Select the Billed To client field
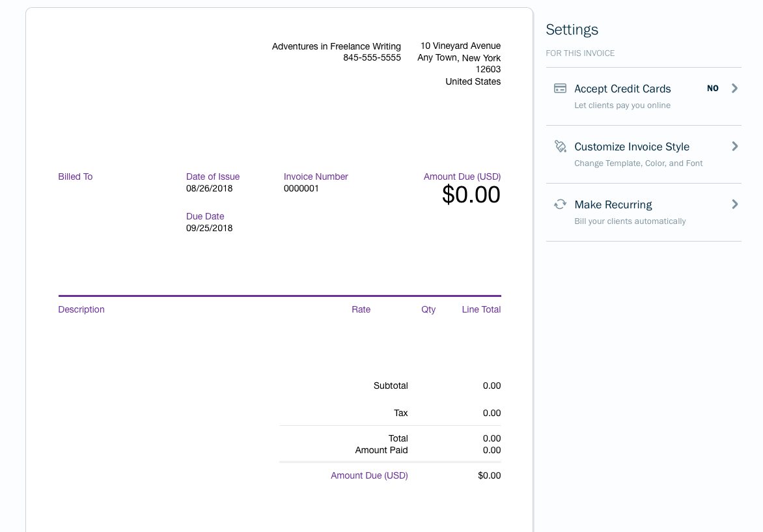 tap(76, 176)
